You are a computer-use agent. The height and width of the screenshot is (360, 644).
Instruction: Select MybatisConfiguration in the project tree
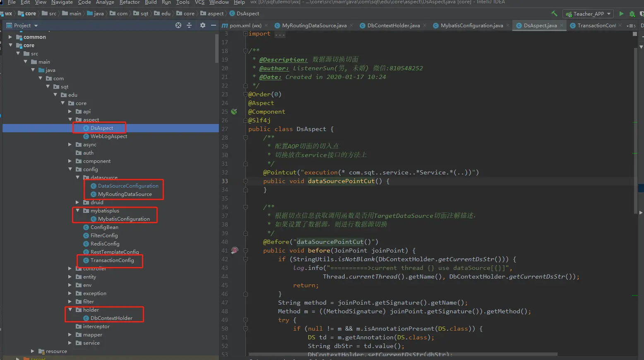click(x=124, y=219)
